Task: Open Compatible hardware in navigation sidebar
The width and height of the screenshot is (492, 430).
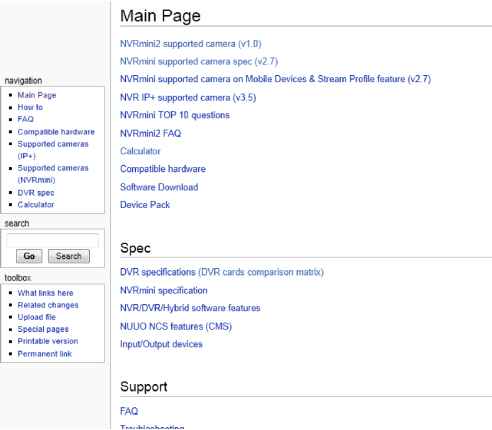Action: 56,132
